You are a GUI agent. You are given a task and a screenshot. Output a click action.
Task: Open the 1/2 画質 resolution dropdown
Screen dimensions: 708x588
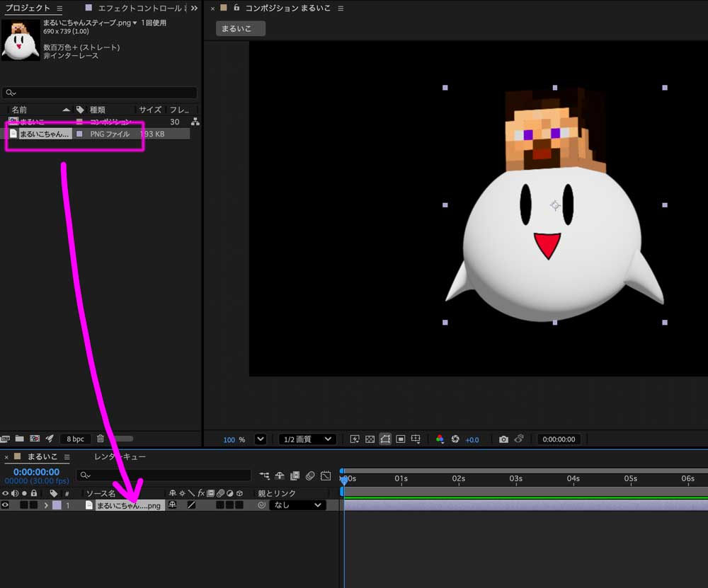pos(307,439)
